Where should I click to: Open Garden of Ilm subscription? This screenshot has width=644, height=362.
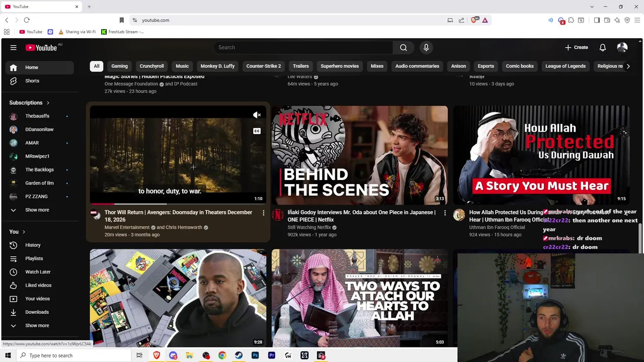(38, 183)
